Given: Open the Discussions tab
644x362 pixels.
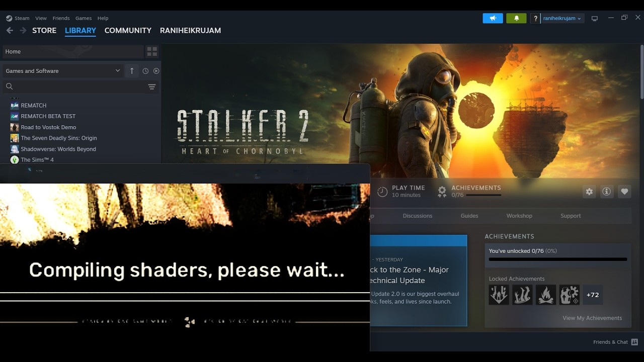Looking at the screenshot, I should [x=418, y=216].
